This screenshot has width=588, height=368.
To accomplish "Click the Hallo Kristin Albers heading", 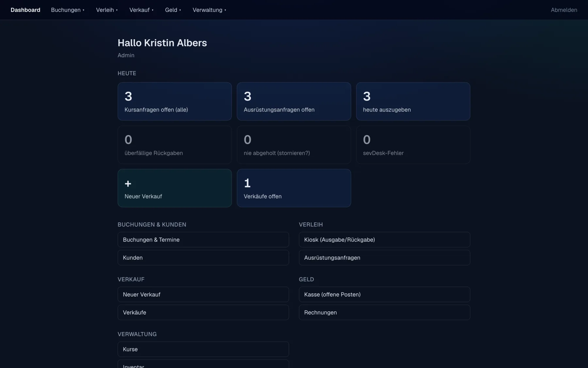I will [x=162, y=43].
